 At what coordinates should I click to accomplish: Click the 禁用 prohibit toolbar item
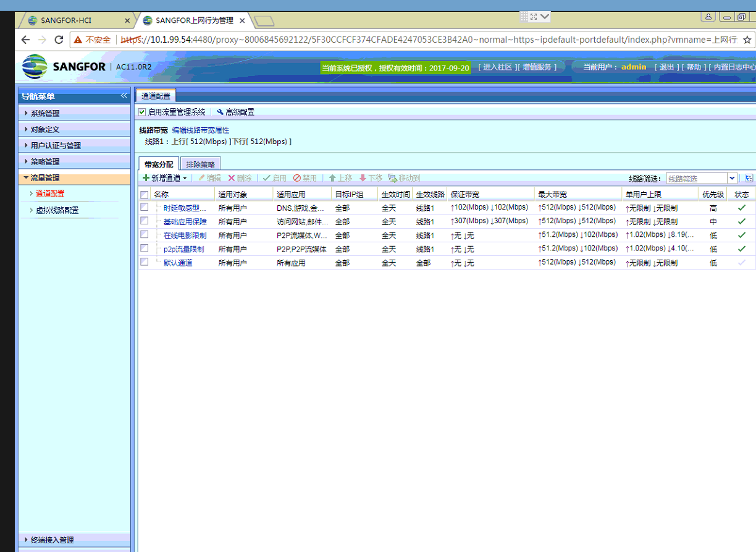[x=304, y=178]
